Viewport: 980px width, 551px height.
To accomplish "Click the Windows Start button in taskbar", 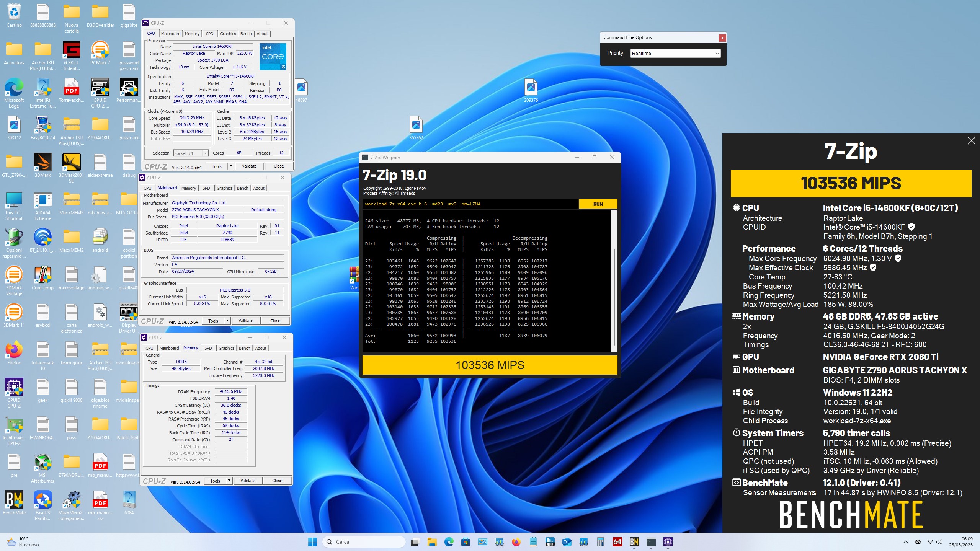I will [x=313, y=542].
